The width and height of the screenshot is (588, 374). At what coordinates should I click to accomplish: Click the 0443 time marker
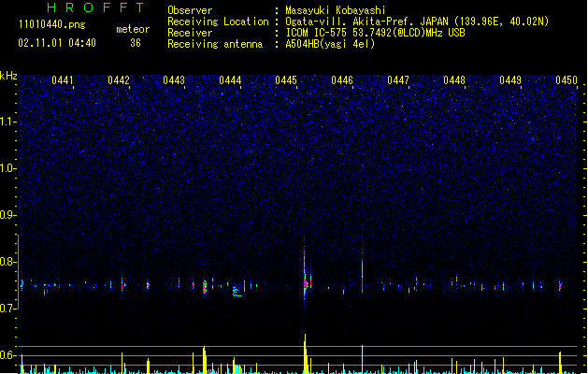pos(174,80)
